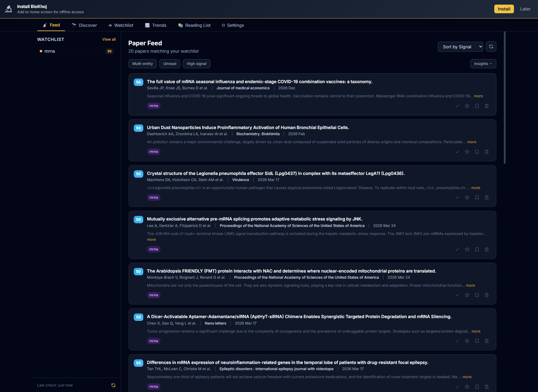Toggle the Multi-entity filter
Screen dimensions: 538x392
pos(142,64)
